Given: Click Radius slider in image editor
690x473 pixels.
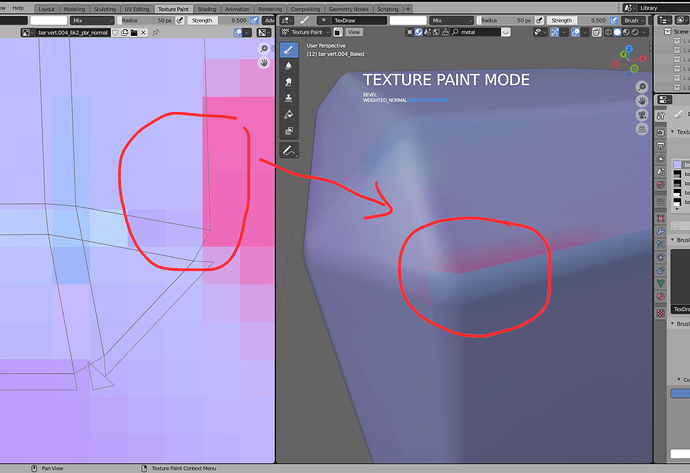Looking at the screenshot, I should 146,20.
